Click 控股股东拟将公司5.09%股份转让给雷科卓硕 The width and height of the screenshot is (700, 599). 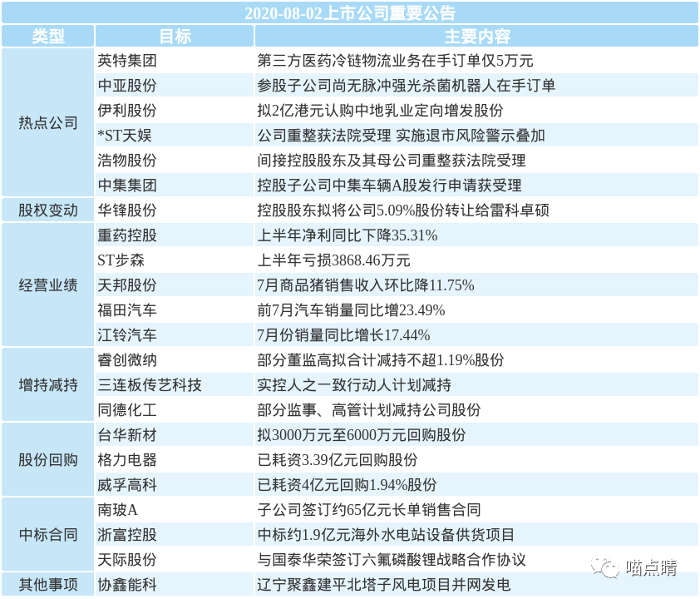click(403, 210)
